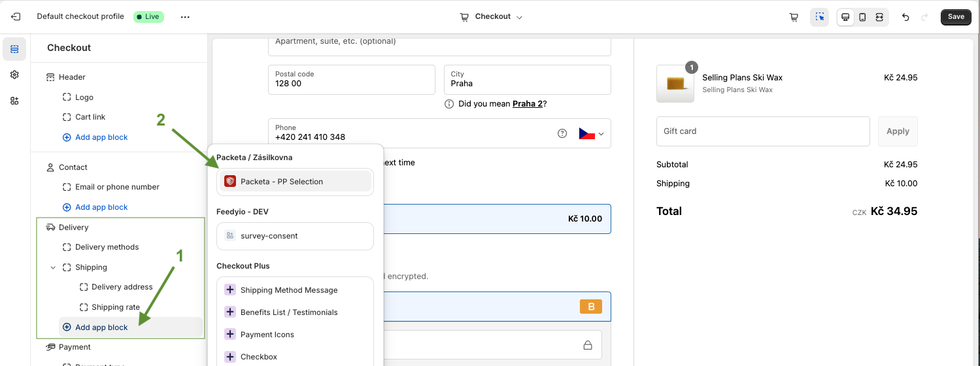Click the Selling Plans Ski Wax thumbnail

[x=675, y=84]
